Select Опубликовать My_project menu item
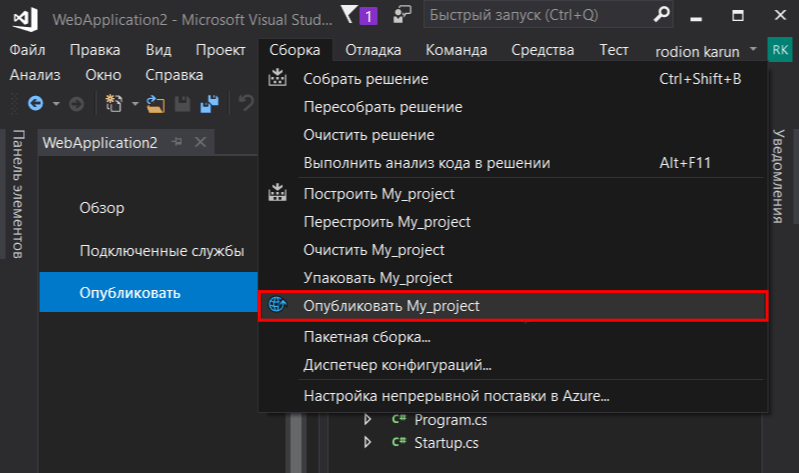 click(513, 306)
